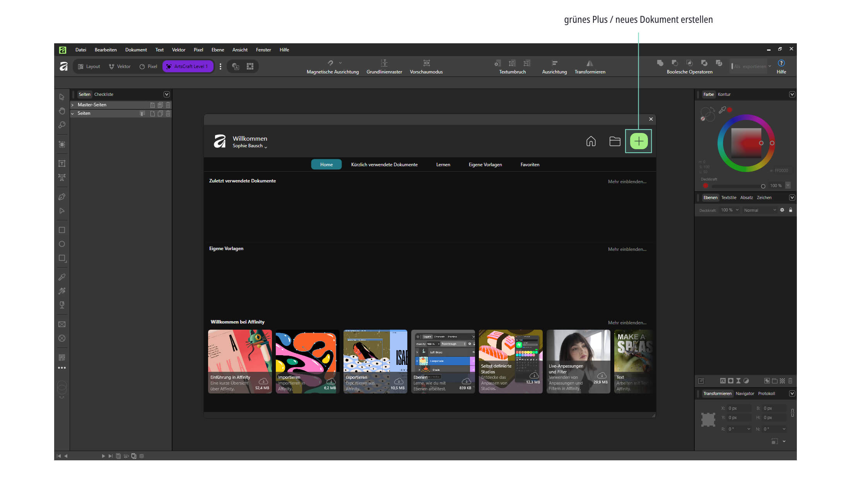
Task: Select the Frame Text tool
Action: coord(62,163)
